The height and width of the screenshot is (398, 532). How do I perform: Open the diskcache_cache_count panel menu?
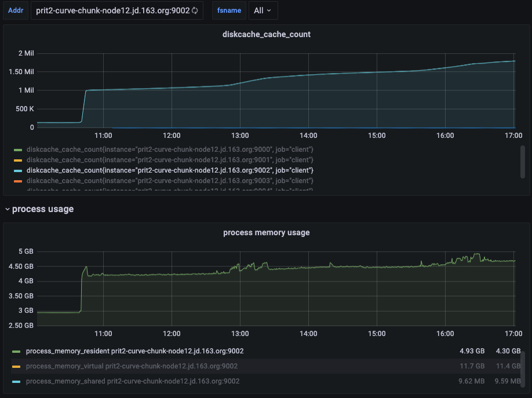[x=267, y=34]
